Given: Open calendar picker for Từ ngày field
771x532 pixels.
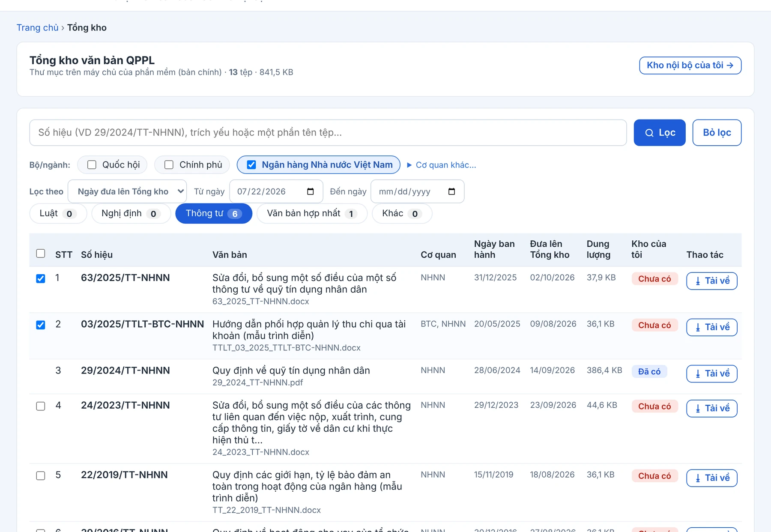Looking at the screenshot, I should pyautogui.click(x=311, y=191).
